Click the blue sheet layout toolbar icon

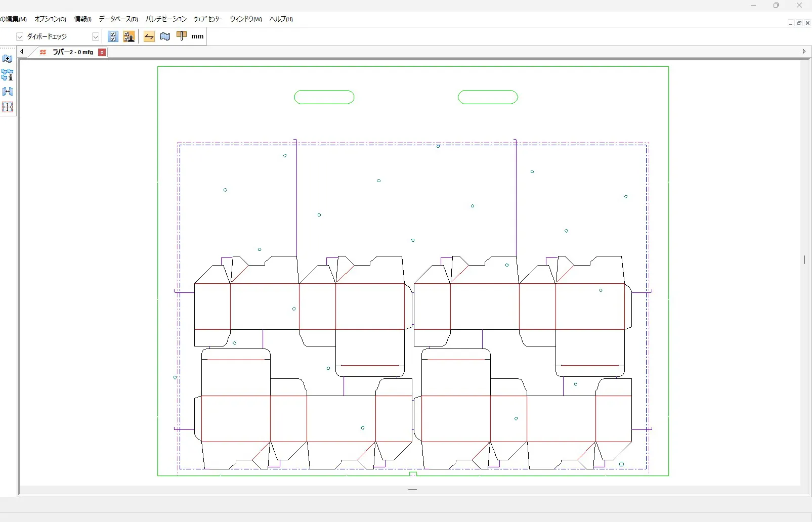pyautogui.click(x=165, y=36)
